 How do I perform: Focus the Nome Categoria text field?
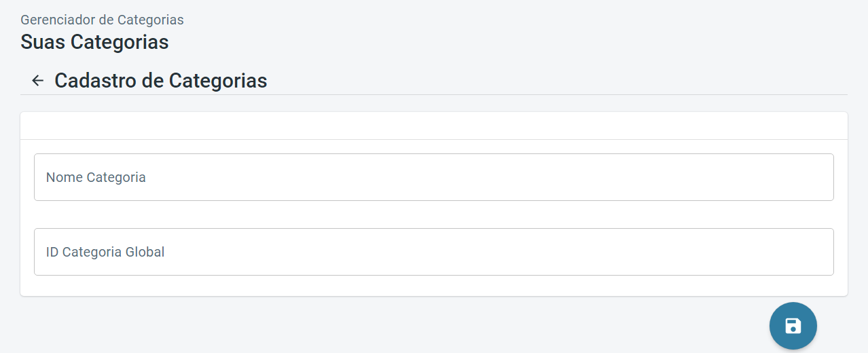(x=433, y=177)
